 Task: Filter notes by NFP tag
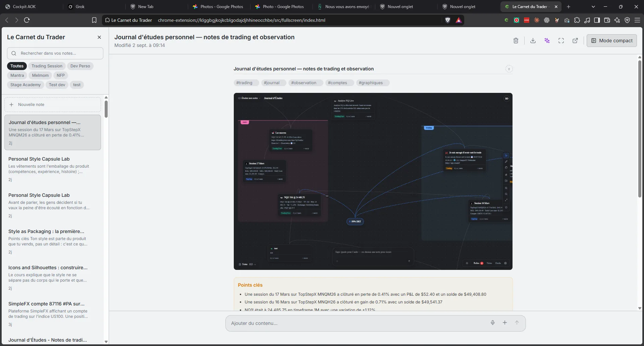[x=61, y=75]
